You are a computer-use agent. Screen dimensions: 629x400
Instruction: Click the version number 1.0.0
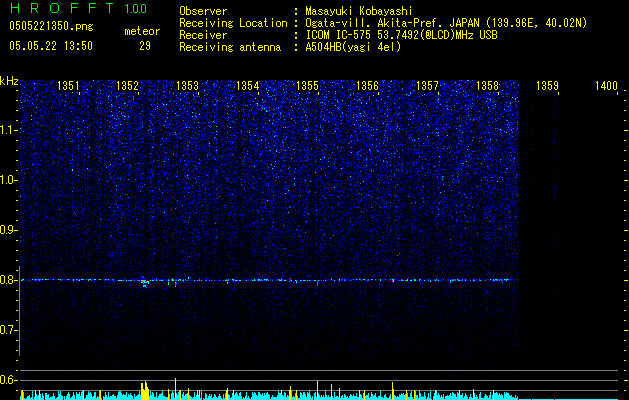click(x=135, y=8)
